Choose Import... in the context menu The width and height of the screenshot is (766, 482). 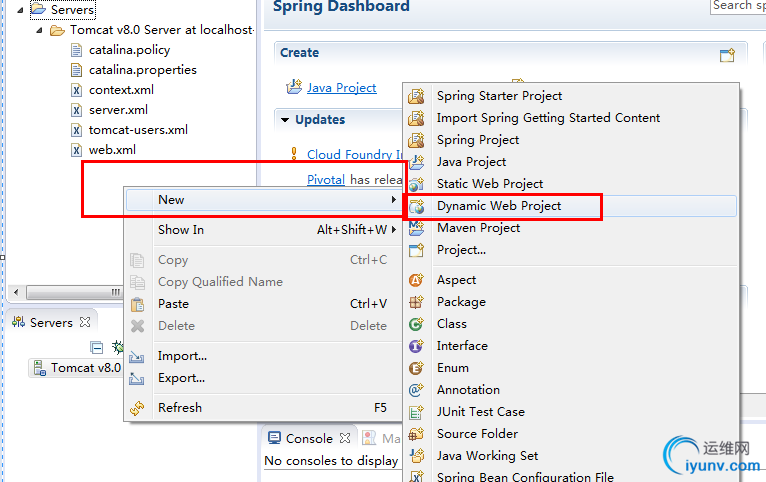pyautogui.click(x=263, y=356)
